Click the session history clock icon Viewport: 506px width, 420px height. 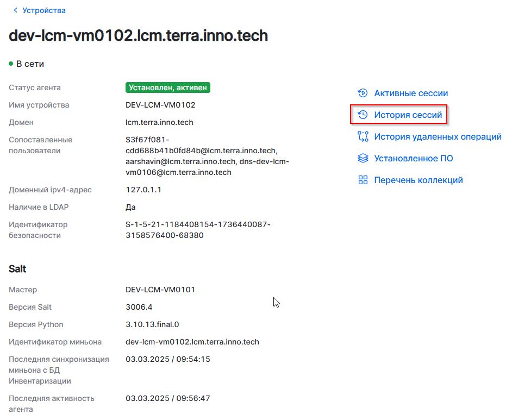[x=363, y=115]
